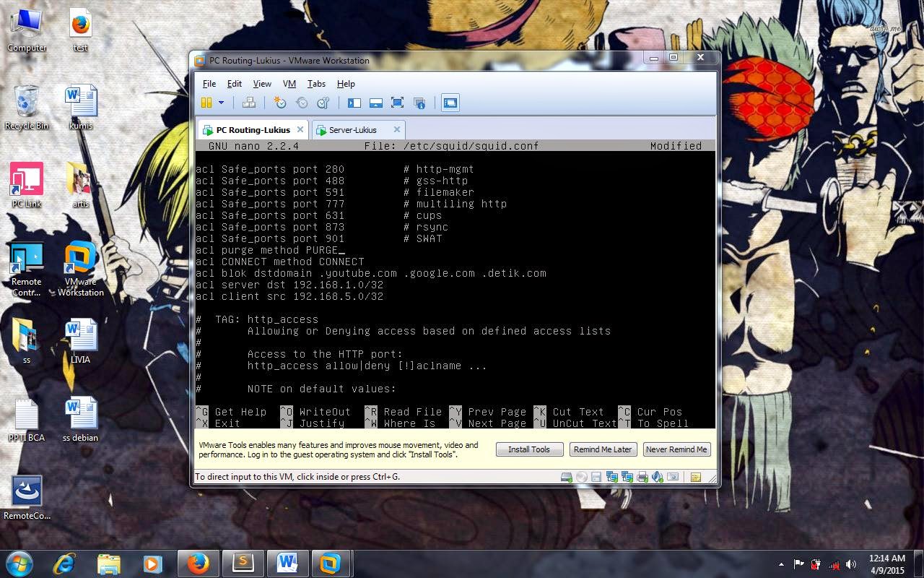Open Firefox from the taskbar

[198, 563]
